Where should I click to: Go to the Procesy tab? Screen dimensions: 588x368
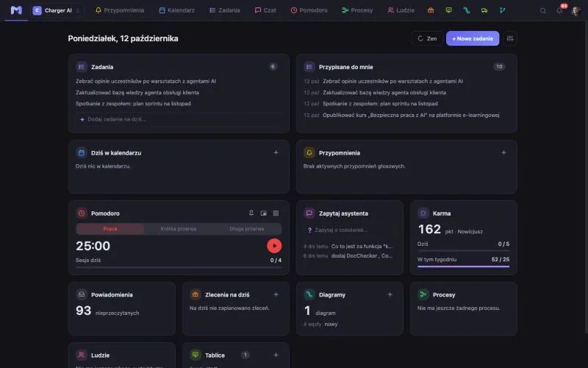coord(357,10)
